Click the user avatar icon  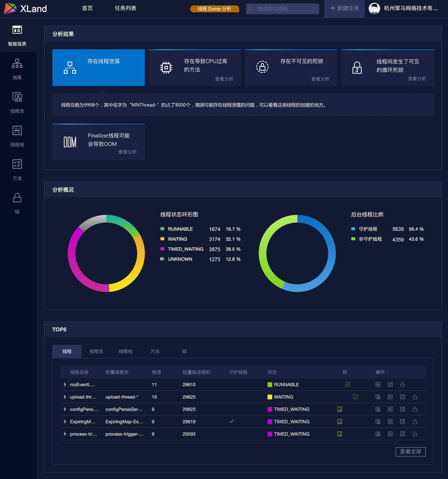click(374, 8)
